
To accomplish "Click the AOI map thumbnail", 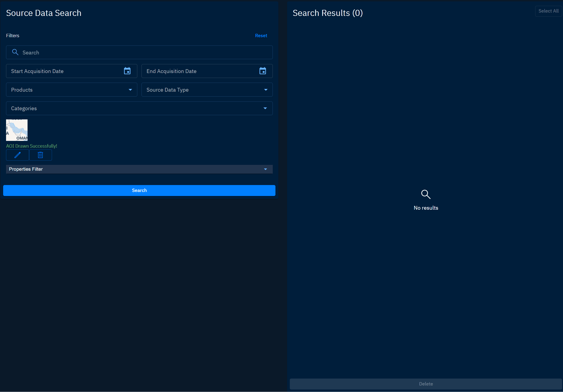I will pyautogui.click(x=17, y=130).
